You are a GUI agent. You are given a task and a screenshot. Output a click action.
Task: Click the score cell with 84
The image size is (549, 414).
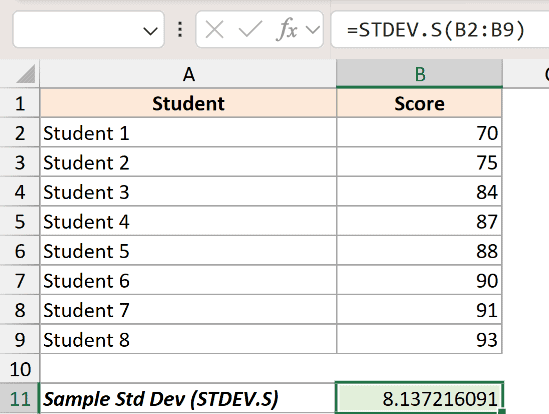point(419,192)
